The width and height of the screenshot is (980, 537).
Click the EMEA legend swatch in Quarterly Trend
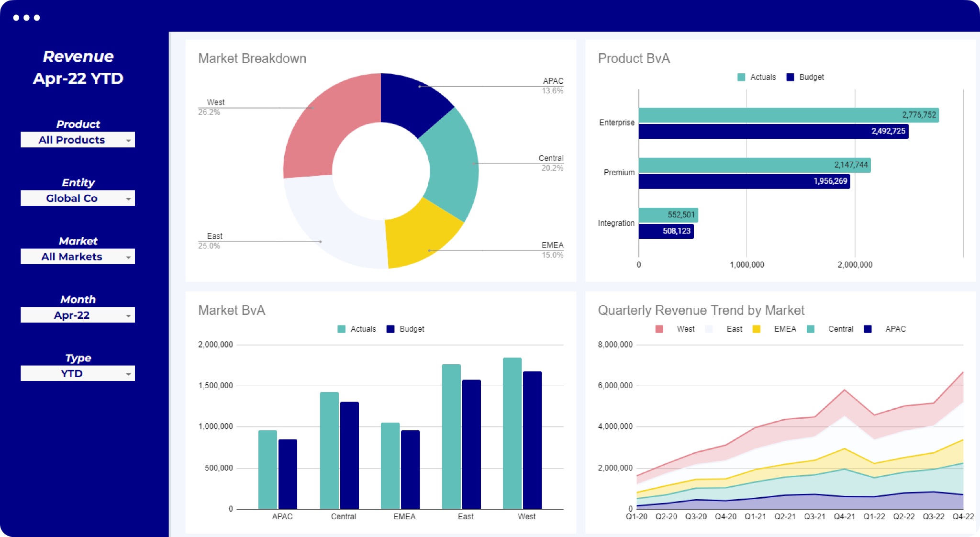[757, 329]
